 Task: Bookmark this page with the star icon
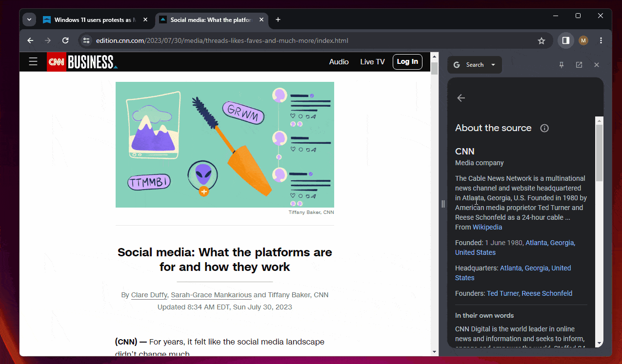click(542, 41)
